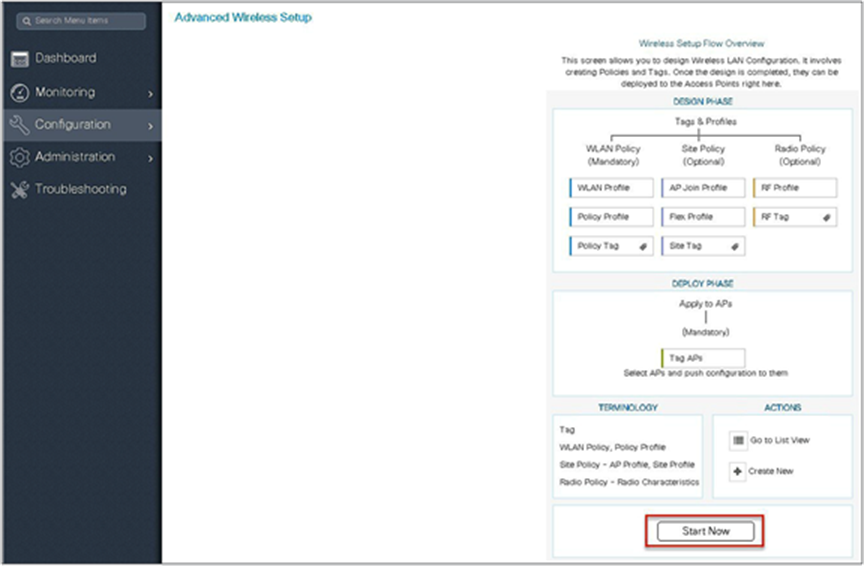Click the Start Now button
The image size is (864, 566).
(705, 531)
